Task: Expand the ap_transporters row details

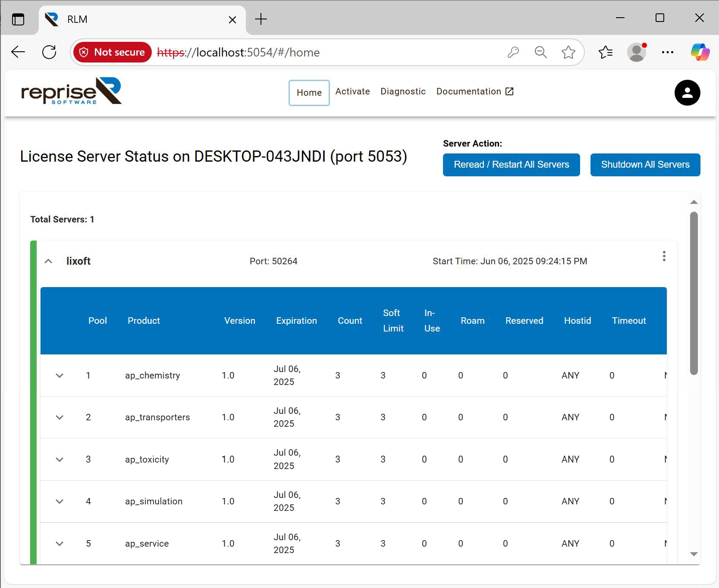Action: [x=60, y=417]
